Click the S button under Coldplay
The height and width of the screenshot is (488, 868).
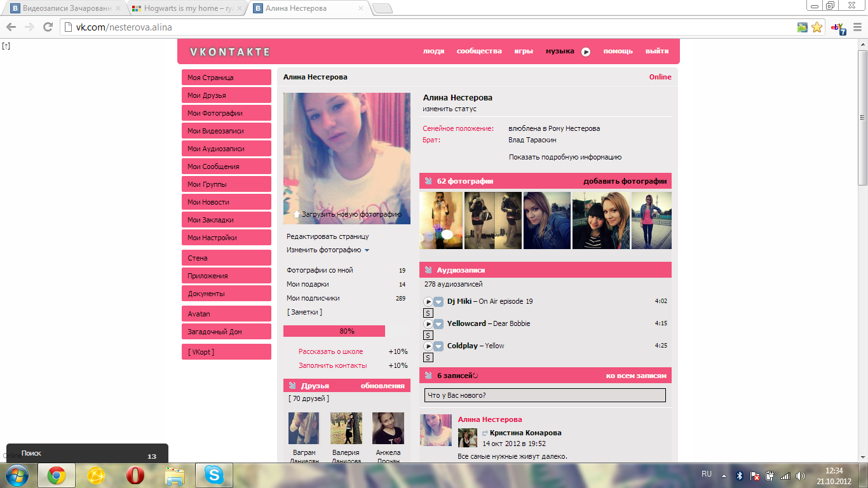click(x=428, y=358)
